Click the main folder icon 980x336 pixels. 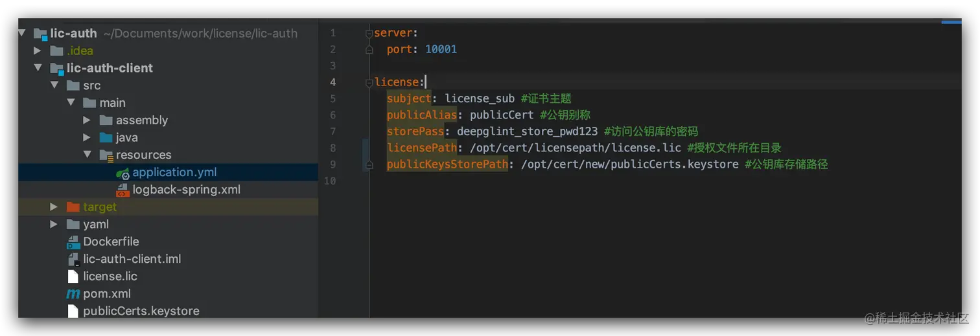tap(90, 102)
